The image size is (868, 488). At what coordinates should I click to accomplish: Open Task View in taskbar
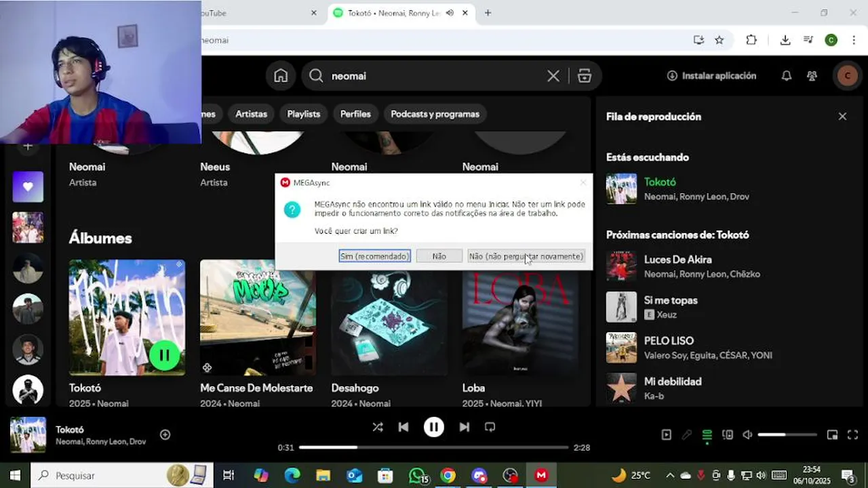point(229,475)
